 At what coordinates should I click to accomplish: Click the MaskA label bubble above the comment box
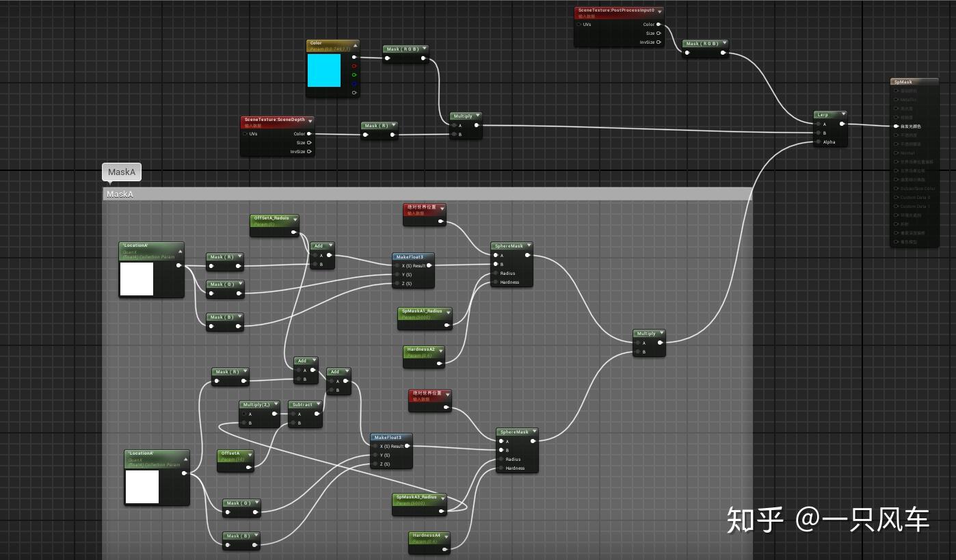coord(121,172)
